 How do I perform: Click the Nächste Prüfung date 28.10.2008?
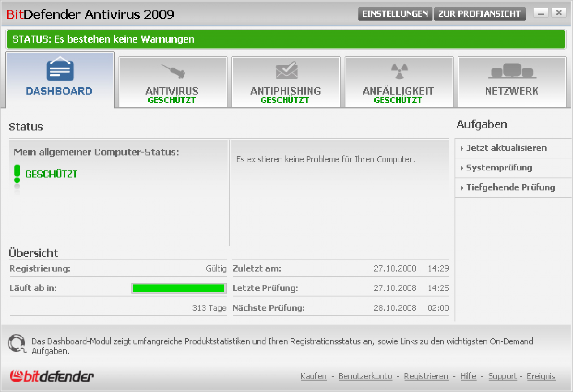pos(395,308)
